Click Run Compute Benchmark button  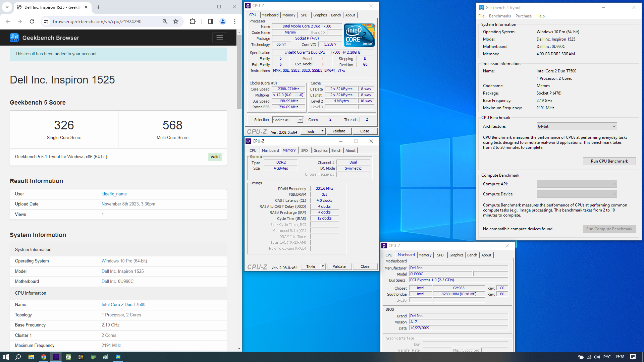coord(609,229)
